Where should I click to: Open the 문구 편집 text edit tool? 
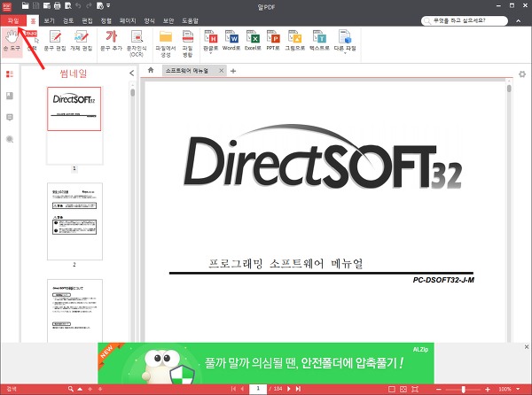pos(55,41)
